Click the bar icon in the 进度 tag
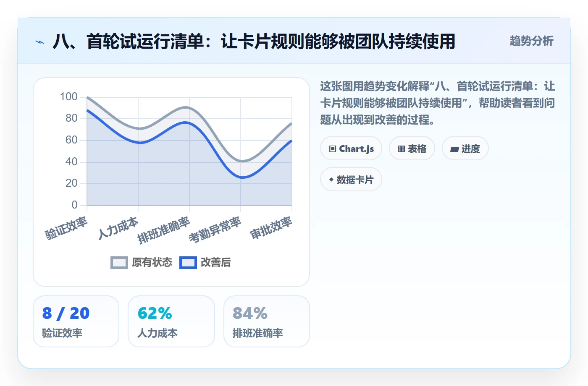588x386 pixels. 454,149
